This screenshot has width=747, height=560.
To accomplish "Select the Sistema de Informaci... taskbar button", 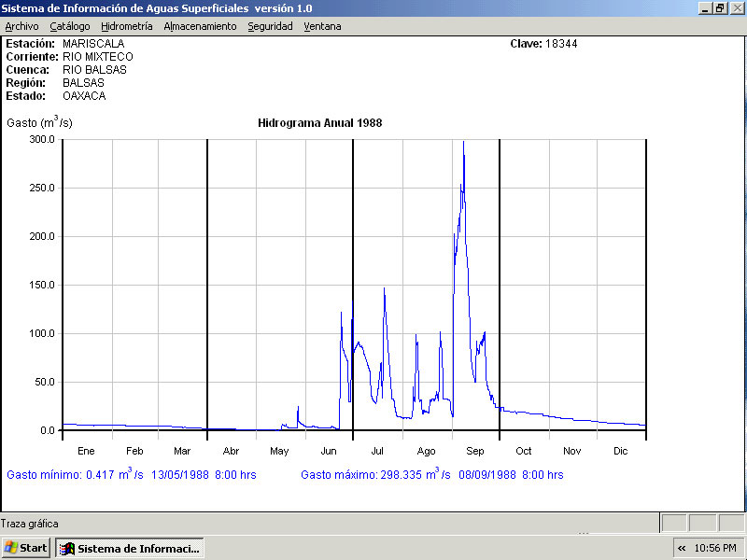I will (x=129, y=548).
